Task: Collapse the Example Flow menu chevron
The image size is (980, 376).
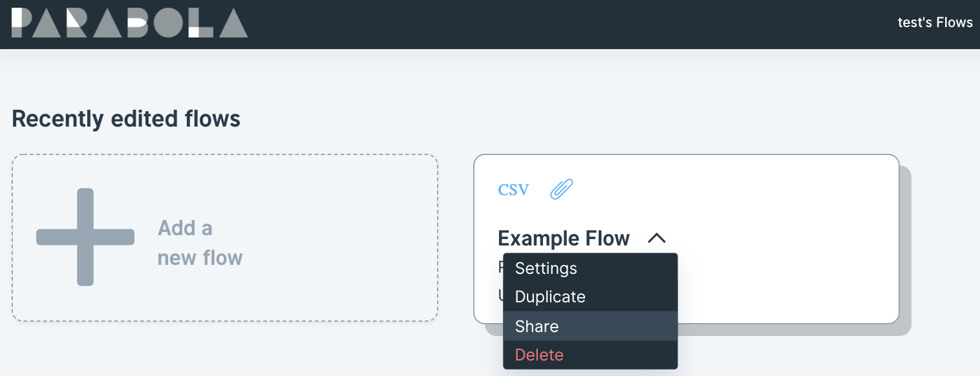Action: pos(656,238)
